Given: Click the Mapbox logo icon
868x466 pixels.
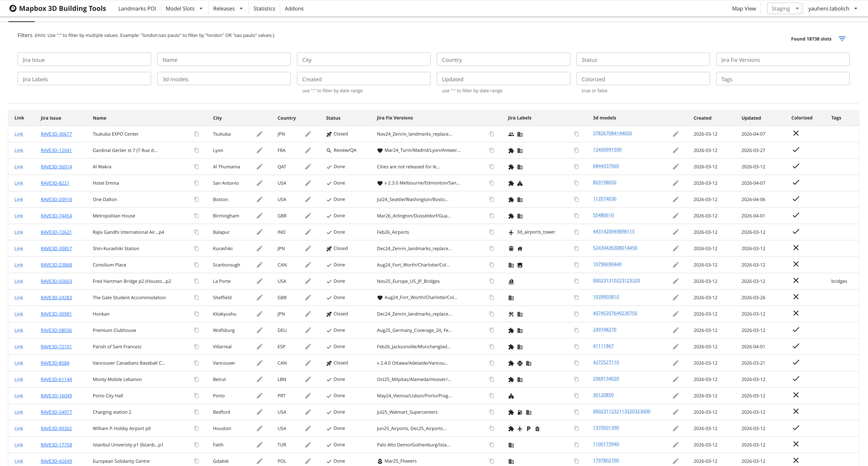Looking at the screenshot, I should click(13, 8).
